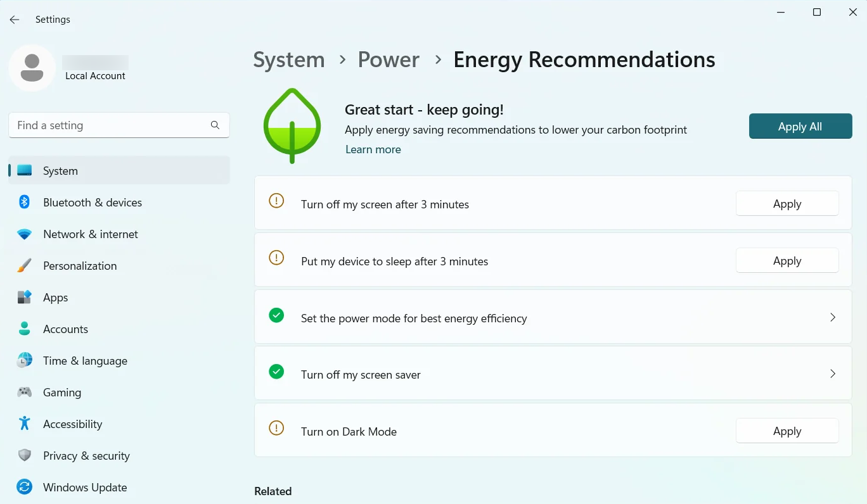Viewport: 867px width, 504px height.
Task: Navigate to Power in the breadcrumb
Action: click(x=389, y=60)
